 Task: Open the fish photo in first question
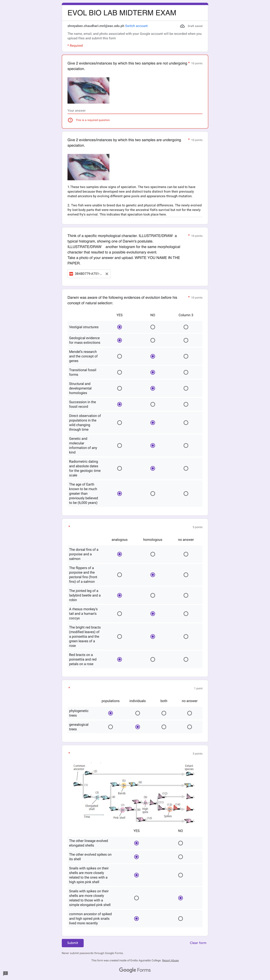[x=88, y=91]
